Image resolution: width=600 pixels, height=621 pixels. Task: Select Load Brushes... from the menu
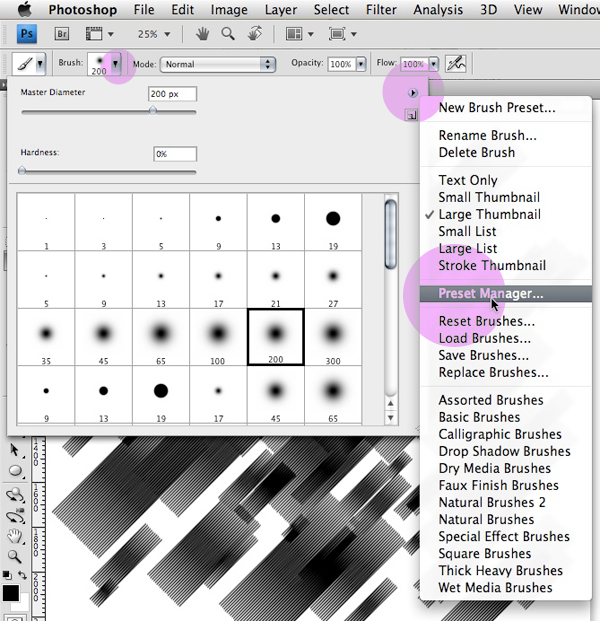(506, 338)
